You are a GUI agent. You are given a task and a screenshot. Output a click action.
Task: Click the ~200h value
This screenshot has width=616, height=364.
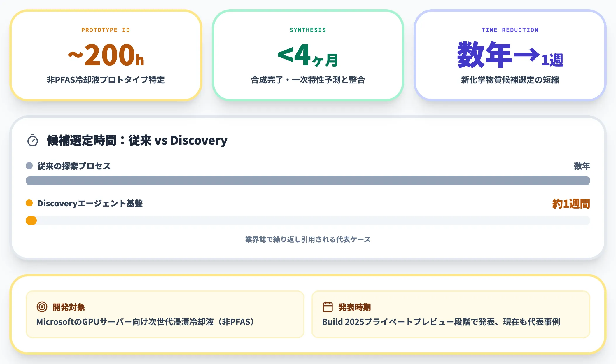point(106,55)
